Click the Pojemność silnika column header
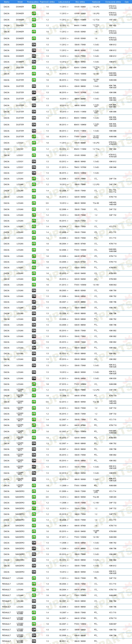The width and height of the screenshot is (132, 644). [47, 2]
